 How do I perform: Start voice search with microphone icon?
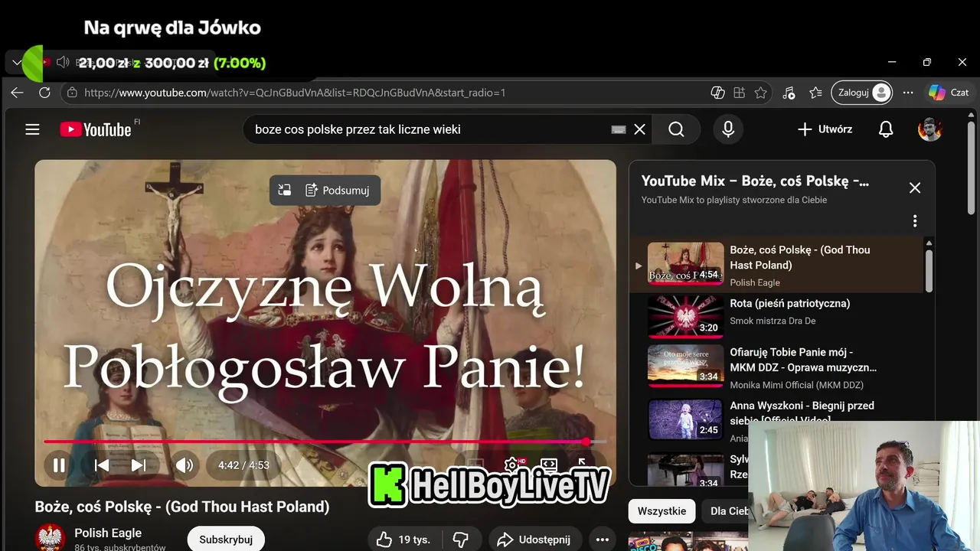[x=728, y=129]
